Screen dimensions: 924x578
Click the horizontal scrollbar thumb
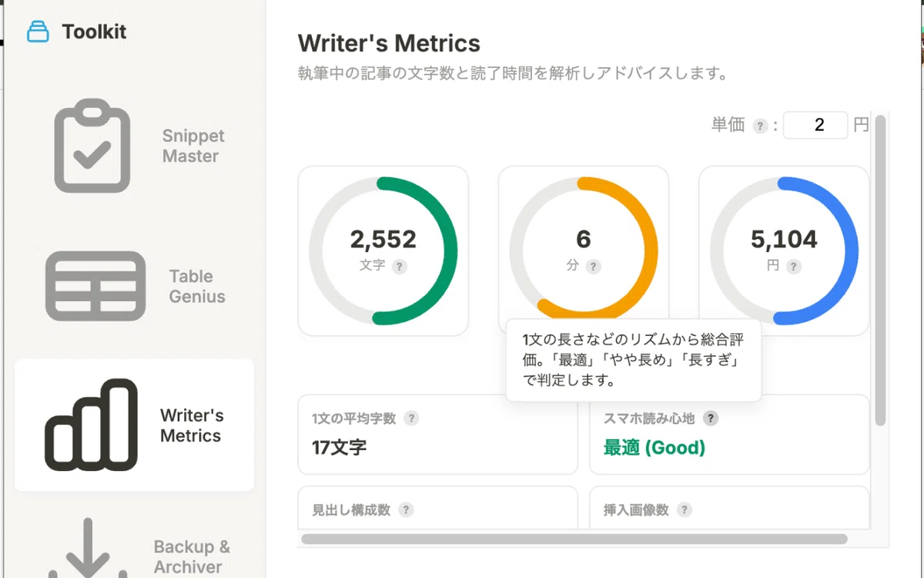coord(574,539)
